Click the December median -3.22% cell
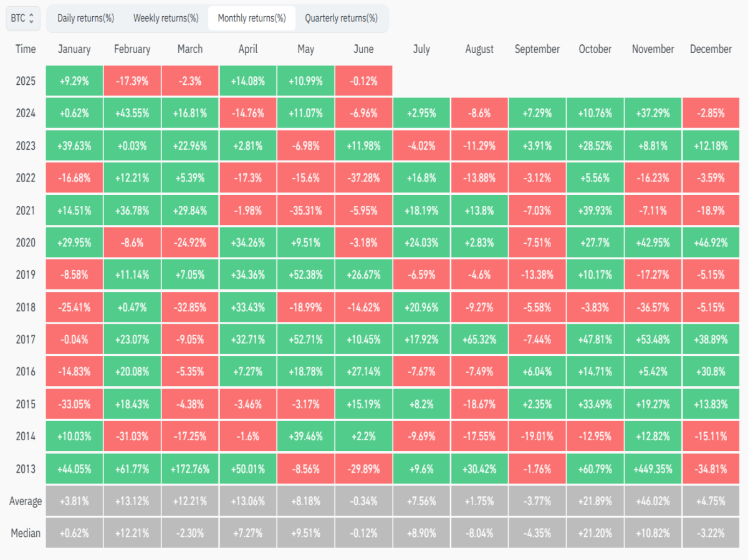 (x=711, y=533)
